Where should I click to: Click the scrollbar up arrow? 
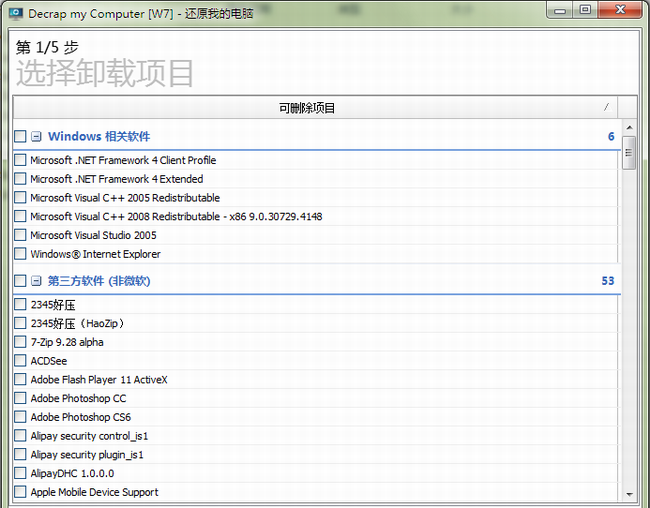click(629, 128)
